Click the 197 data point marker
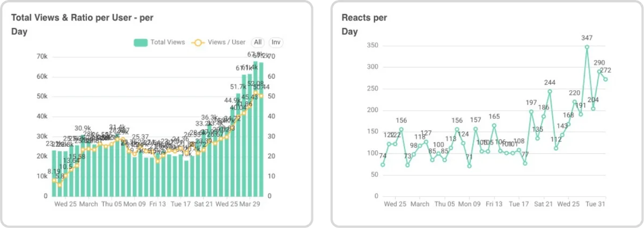Screen dimensions: 644x228 (531, 111)
